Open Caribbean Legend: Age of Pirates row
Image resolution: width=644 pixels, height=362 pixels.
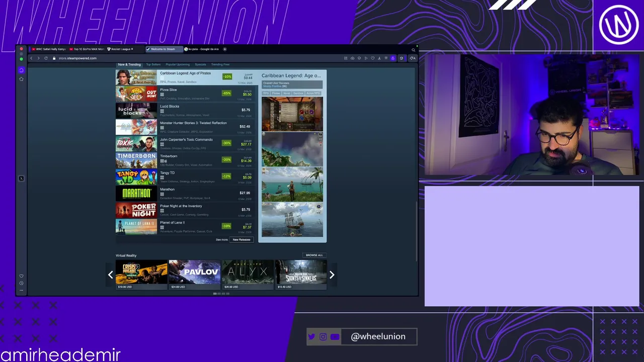[x=187, y=77]
